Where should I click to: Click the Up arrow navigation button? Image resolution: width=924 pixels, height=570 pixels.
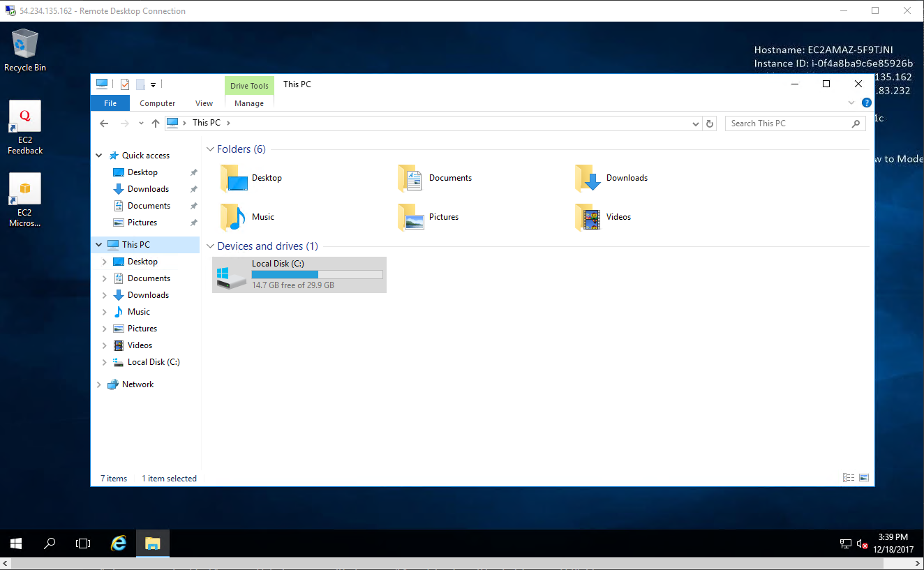156,123
